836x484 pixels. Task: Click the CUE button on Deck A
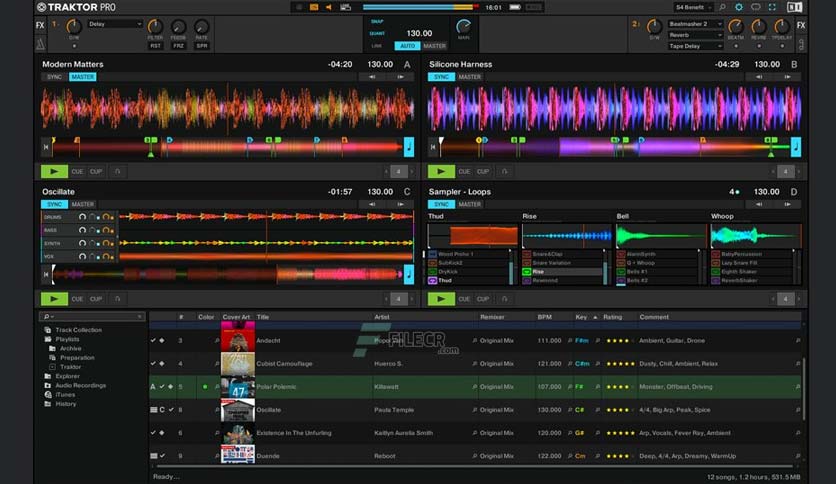point(77,171)
